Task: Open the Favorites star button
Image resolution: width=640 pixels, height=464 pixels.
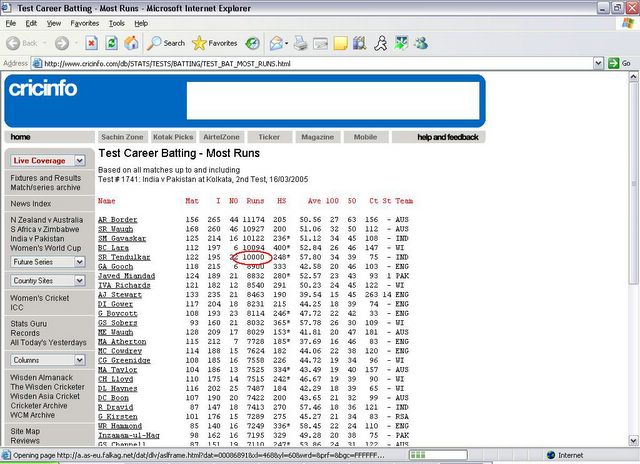Action: pyautogui.click(x=215, y=43)
